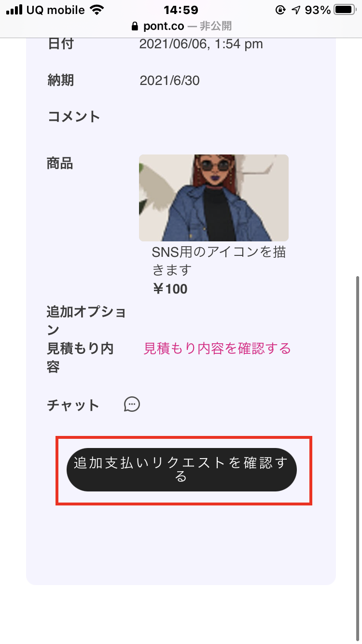Open the product illustration thumbnail
The height and width of the screenshot is (644, 362).
(x=214, y=198)
